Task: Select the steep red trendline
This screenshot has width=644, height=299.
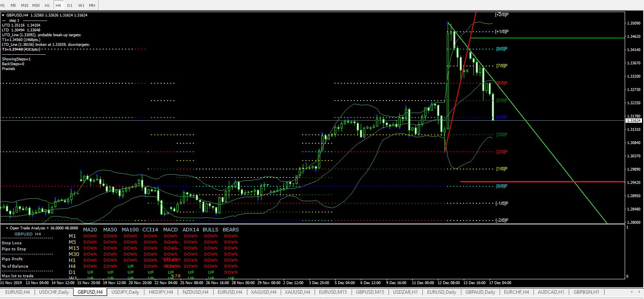Action: click(461, 82)
